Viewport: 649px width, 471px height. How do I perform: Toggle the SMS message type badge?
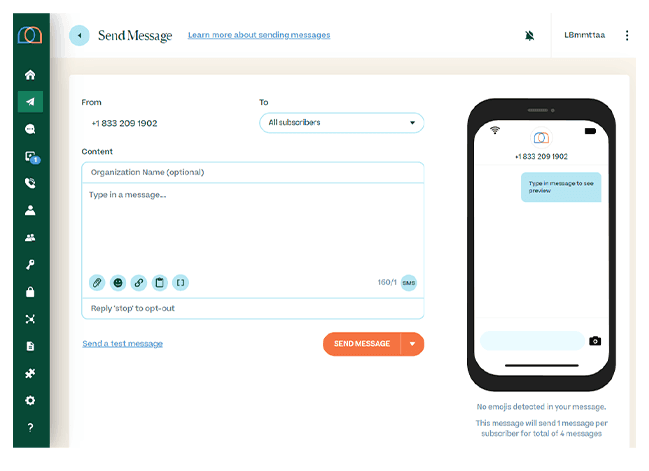coord(408,283)
